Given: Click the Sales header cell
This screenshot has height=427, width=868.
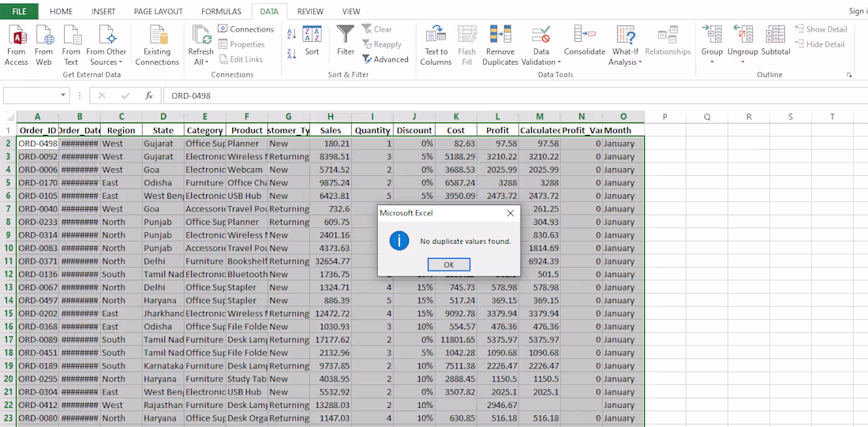Looking at the screenshot, I should (x=331, y=130).
